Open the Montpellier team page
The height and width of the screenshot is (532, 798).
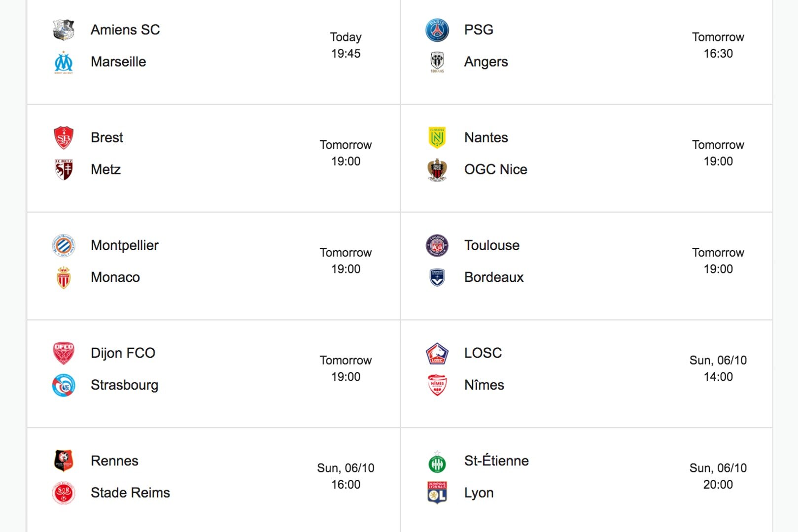click(x=124, y=245)
